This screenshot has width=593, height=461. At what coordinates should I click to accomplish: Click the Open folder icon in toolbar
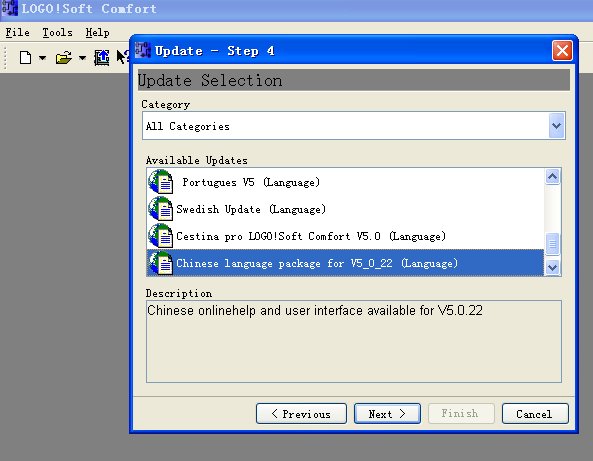coord(64,58)
